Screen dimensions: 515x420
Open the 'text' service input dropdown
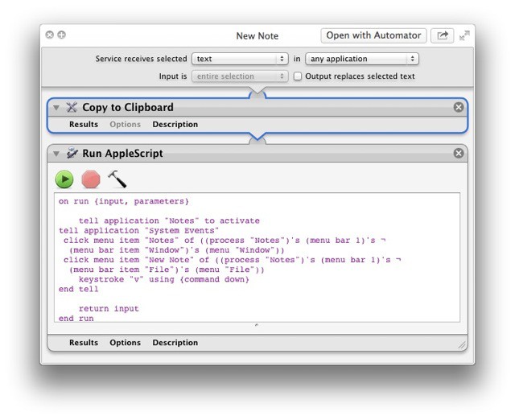240,59
